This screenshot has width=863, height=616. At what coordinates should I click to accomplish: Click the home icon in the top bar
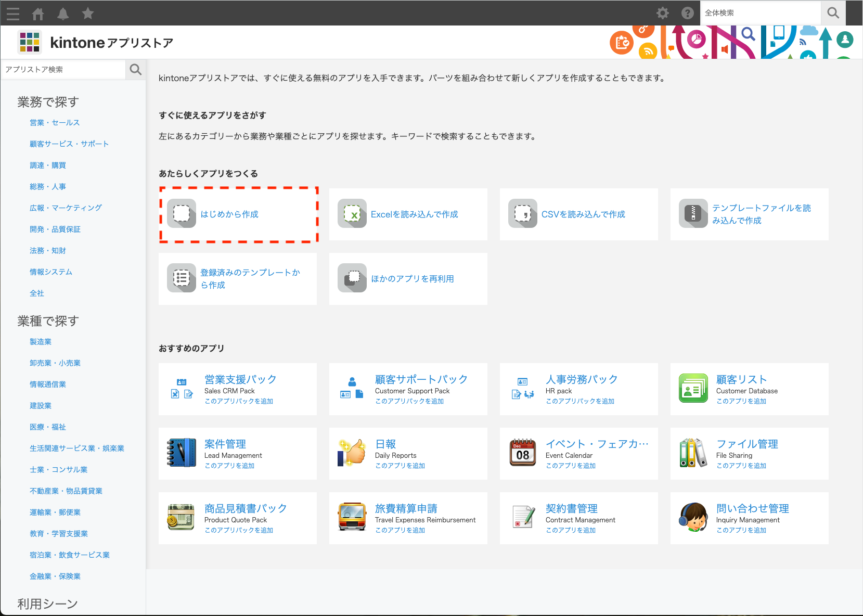(x=37, y=13)
